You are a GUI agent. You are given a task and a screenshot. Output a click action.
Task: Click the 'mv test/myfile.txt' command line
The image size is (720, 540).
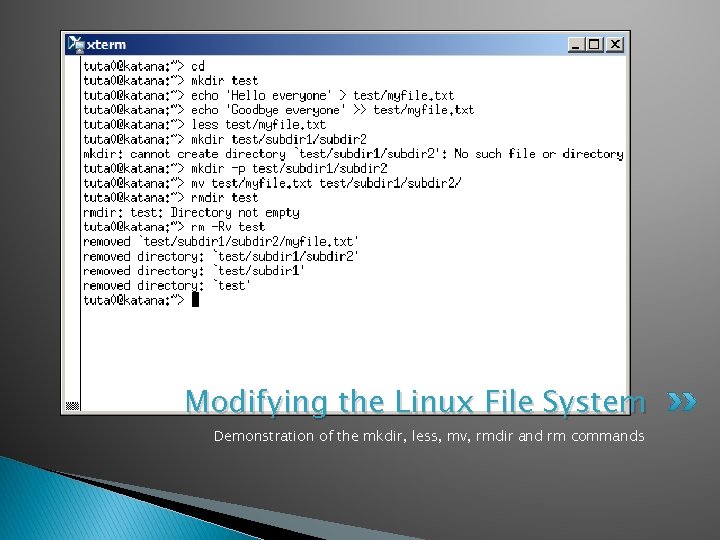tap(272, 183)
